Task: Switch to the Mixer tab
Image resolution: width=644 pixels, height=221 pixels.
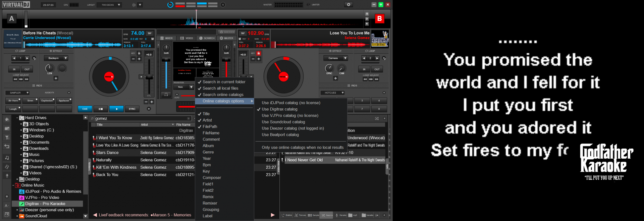Action: click(x=167, y=38)
